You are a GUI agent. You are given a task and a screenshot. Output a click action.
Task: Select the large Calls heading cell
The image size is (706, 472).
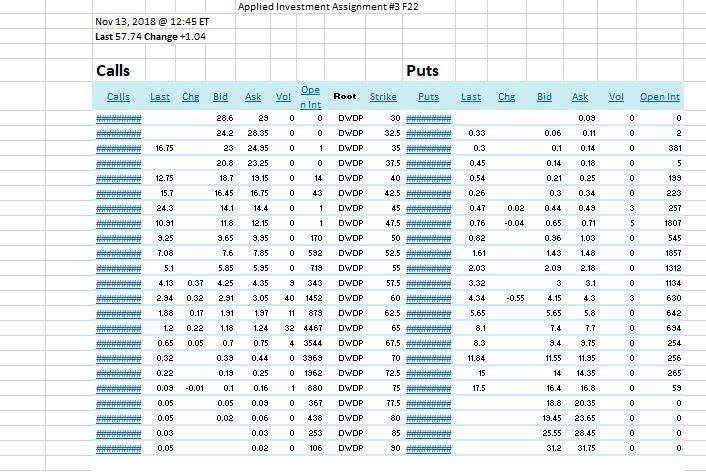click(x=113, y=71)
